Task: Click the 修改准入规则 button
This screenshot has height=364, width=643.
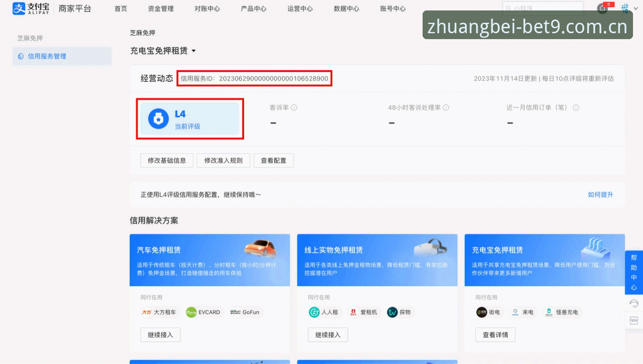Action: pos(224,161)
